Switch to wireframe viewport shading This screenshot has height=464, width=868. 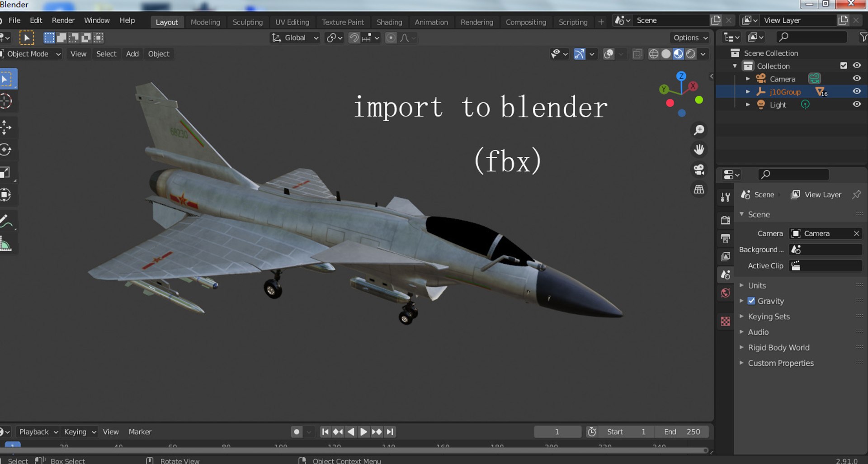(x=654, y=54)
